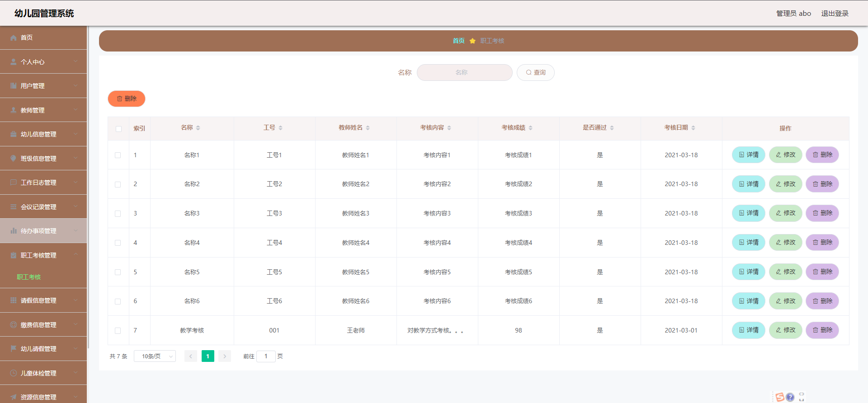Viewport: 868px width, 403px height.
Task: Open 首页 in the sidebar menu
Action: click(x=43, y=38)
